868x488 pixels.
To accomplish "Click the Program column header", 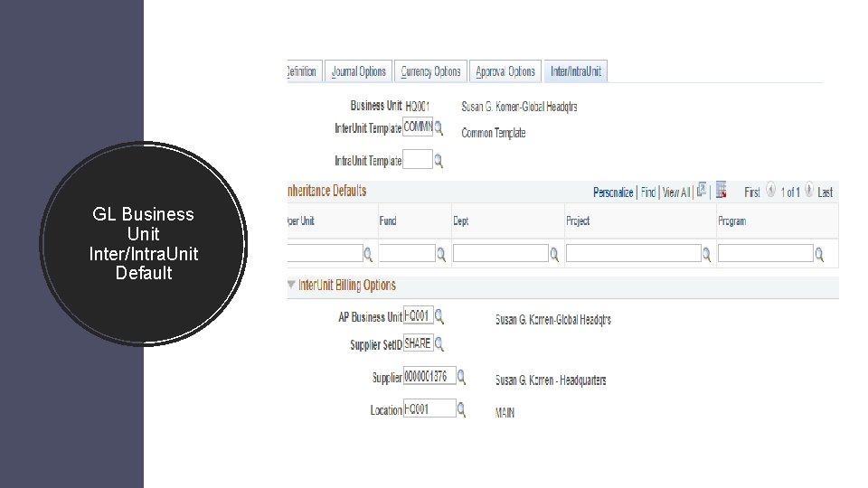I will (731, 221).
